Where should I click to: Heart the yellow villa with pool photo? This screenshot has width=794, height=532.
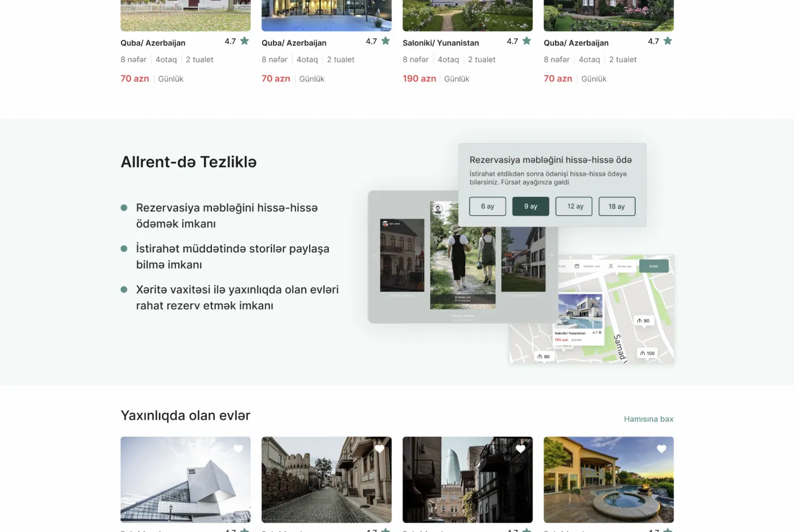click(x=662, y=449)
